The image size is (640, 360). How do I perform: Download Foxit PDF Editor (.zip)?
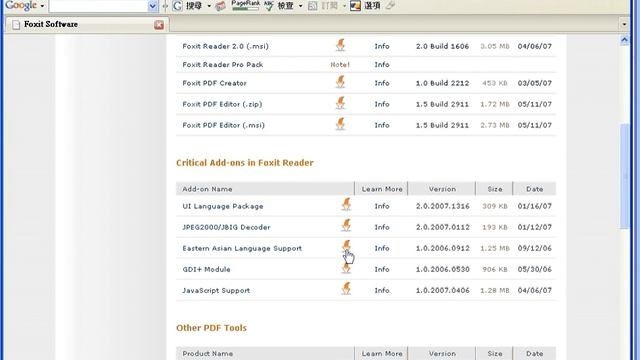[340, 103]
